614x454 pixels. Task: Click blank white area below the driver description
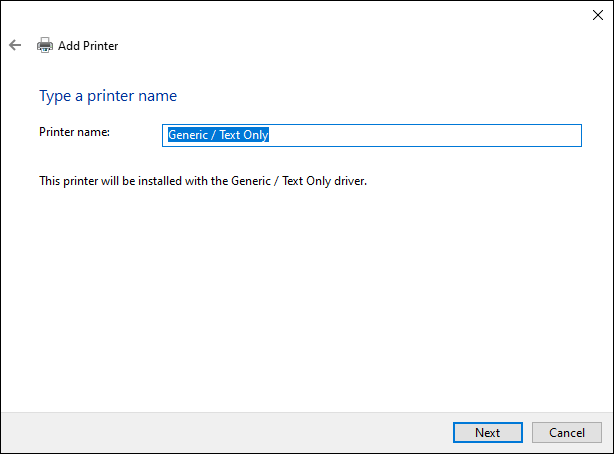[x=305, y=298]
